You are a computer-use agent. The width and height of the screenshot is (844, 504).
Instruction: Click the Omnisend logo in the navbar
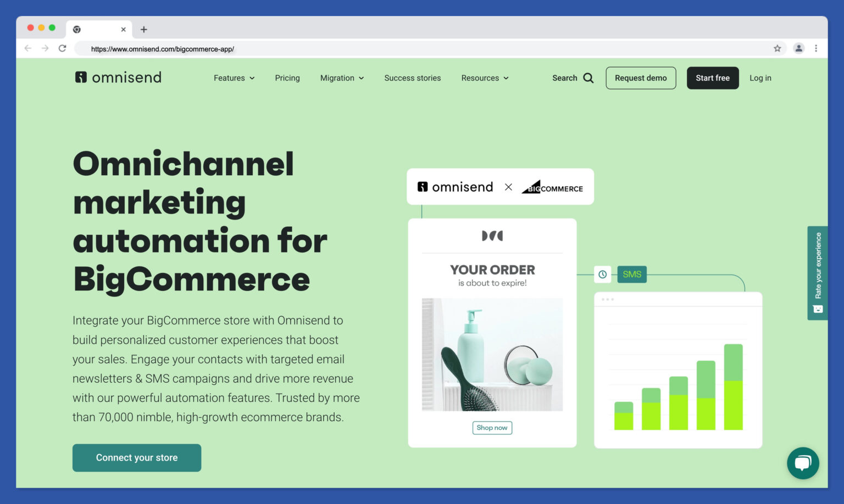point(118,77)
